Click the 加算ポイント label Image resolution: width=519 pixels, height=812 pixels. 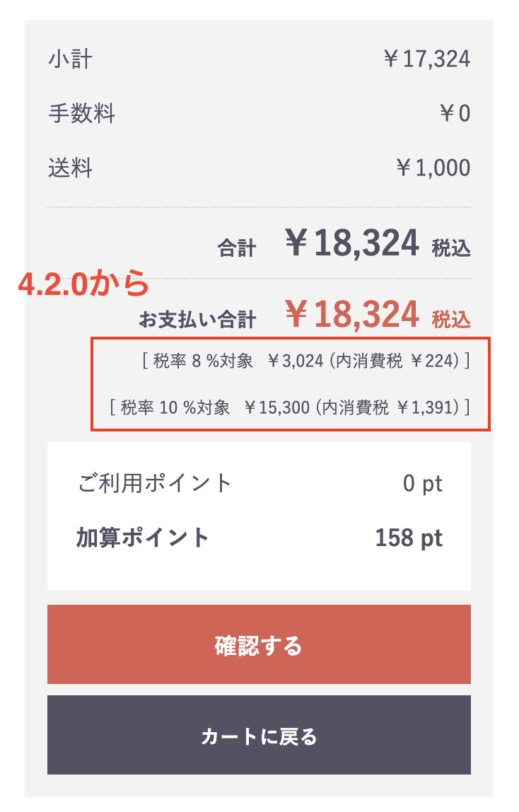(x=143, y=538)
